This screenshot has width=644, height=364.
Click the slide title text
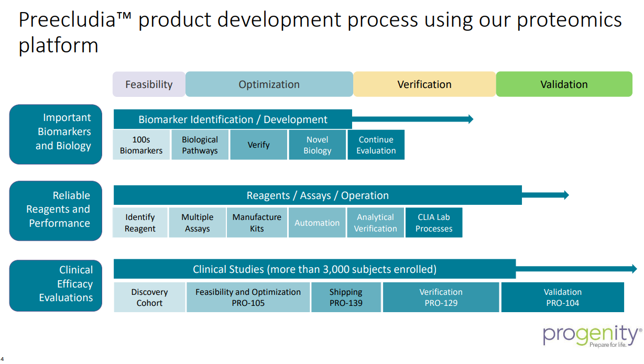coord(320,32)
